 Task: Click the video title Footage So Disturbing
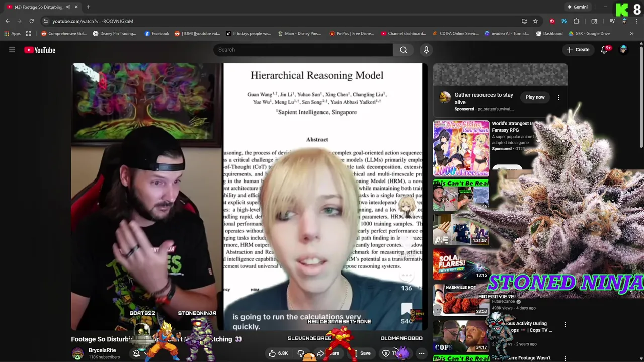tap(156, 339)
